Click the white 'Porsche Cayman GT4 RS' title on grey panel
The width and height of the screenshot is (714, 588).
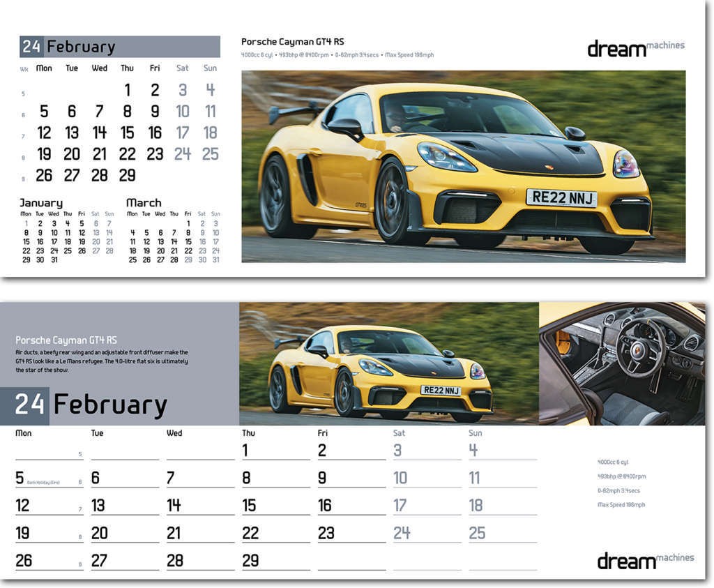tap(66, 340)
